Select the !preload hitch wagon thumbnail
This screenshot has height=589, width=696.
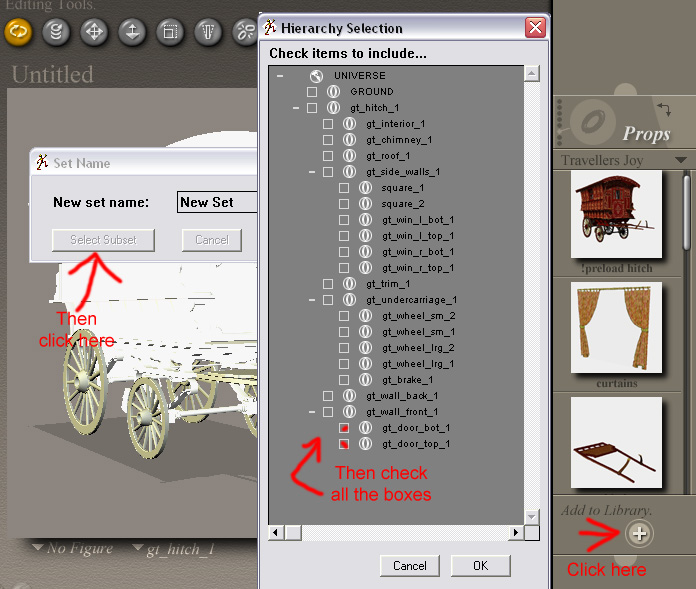616,214
